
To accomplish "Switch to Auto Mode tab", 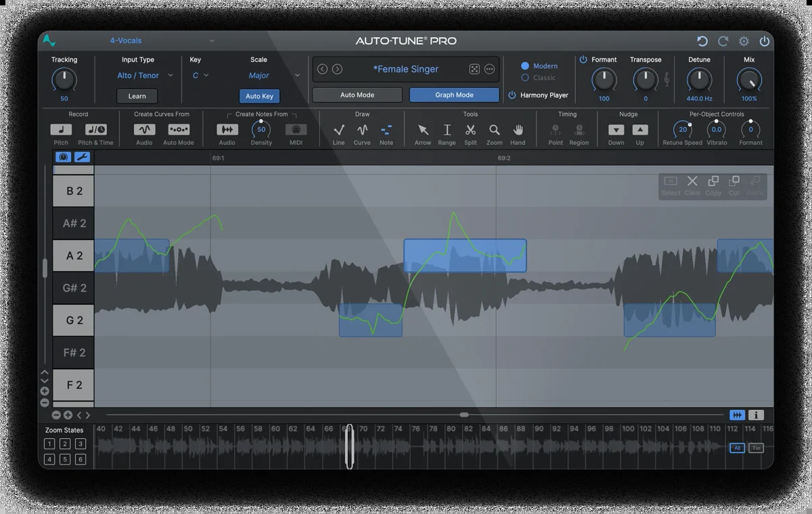I will (x=357, y=95).
